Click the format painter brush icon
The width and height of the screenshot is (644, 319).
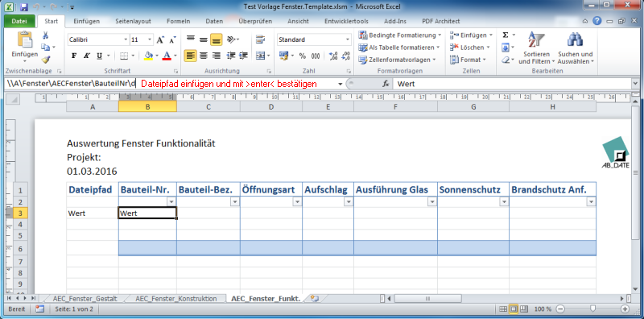(x=46, y=60)
